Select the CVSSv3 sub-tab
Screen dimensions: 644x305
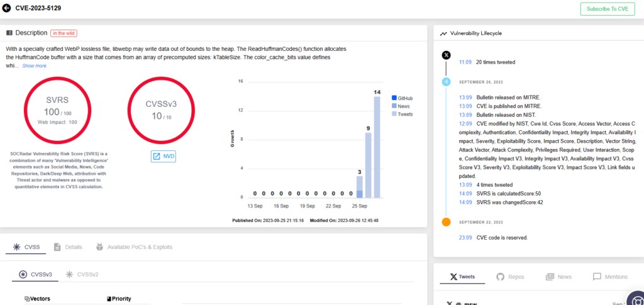pos(36,274)
